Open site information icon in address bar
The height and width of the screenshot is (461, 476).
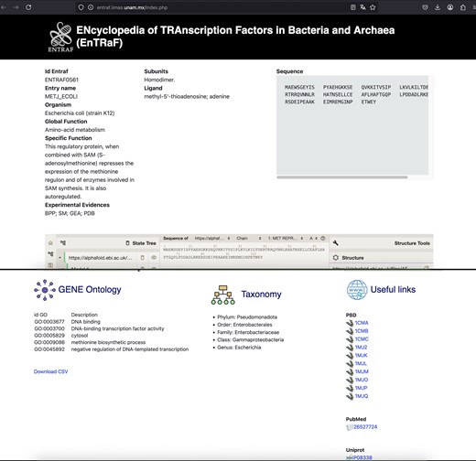pos(91,7)
